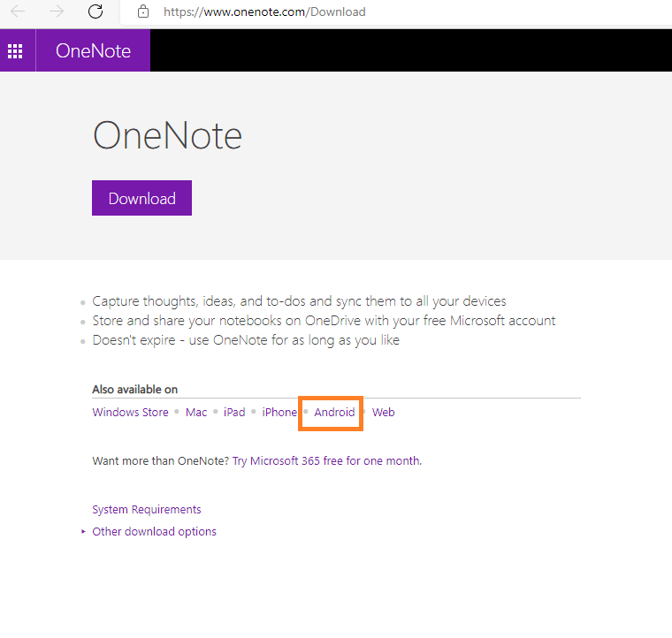
Task: Open the iPad download link
Action: click(x=234, y=413)
